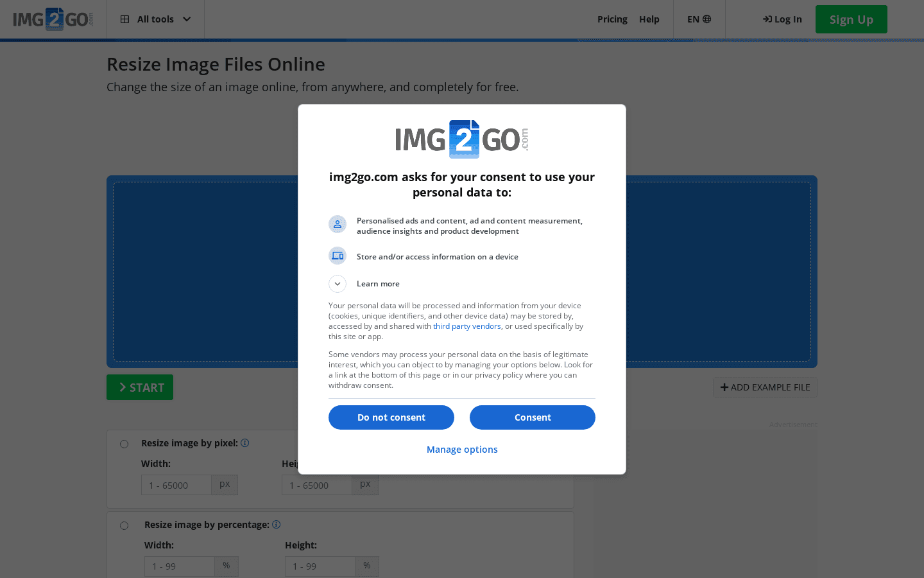This screenshot has height=578, width=924.
Task: Click the pixel Width input field
Action: [x=176, y=486]
